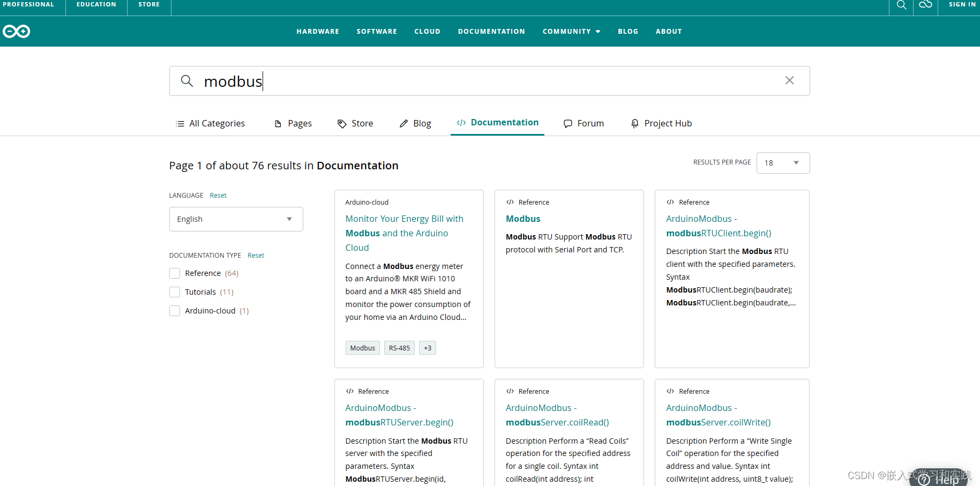Open the modbusServer.coilRead() reference
The height and width of the screenshot is (486, 980).
pos(557,415)
